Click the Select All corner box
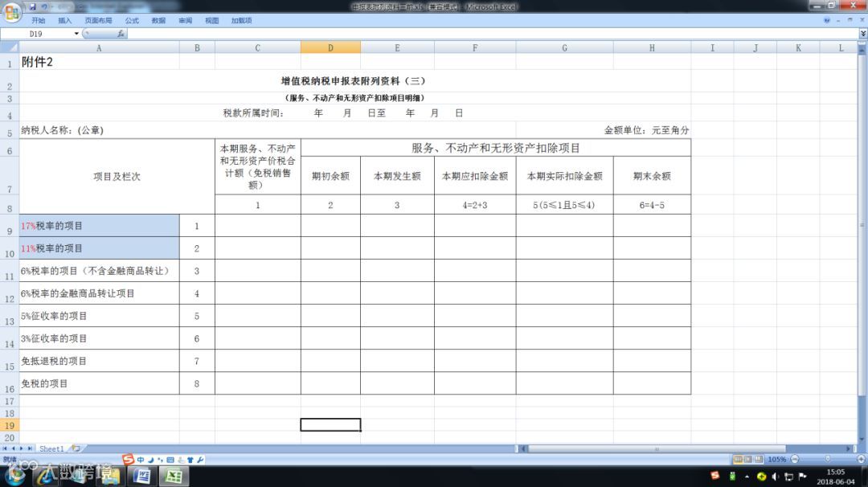Viewport: 868px width, 487px height. coord(10,48)
